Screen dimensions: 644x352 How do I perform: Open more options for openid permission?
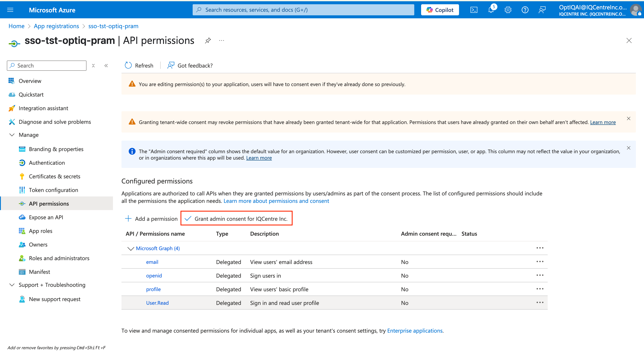pos(540,275)
